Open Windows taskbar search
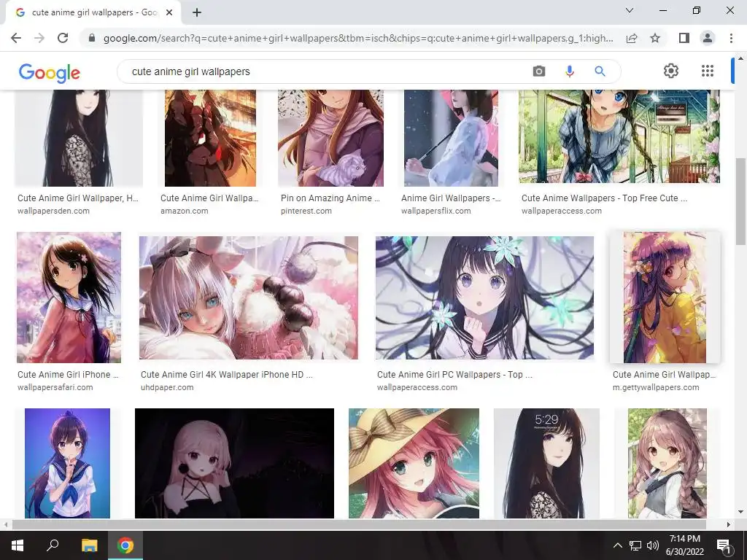This screenshot has width=747, height=560. pyautogui.click(x=53, y=545)
